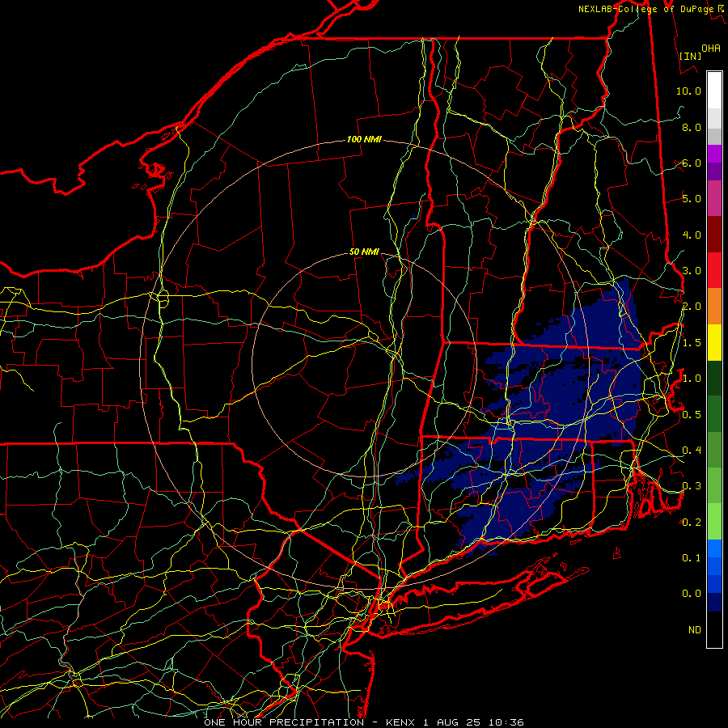Click the 0.0 legend value label

692,594
